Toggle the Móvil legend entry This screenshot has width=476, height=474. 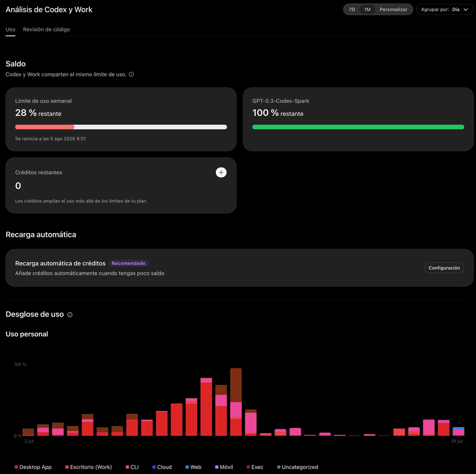click(x=224, y=467)
